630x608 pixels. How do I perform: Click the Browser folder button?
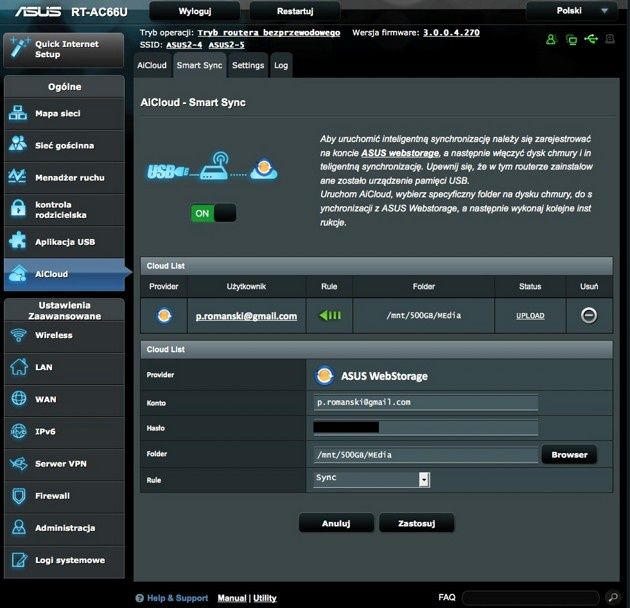click(569, 454)
